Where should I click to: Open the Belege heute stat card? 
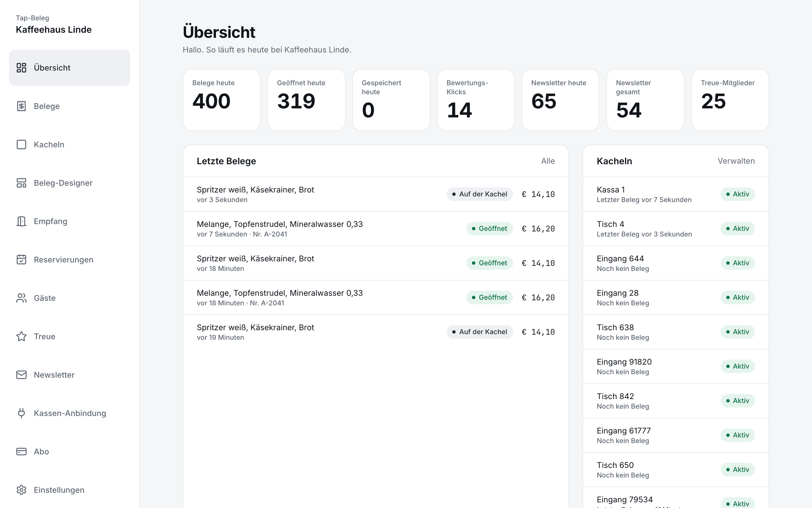pyautogui.click(x=221, y=100)
